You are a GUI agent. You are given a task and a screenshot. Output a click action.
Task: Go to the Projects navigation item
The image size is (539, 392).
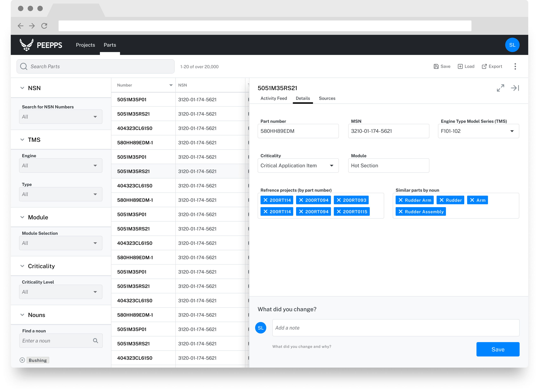[85, 45]
